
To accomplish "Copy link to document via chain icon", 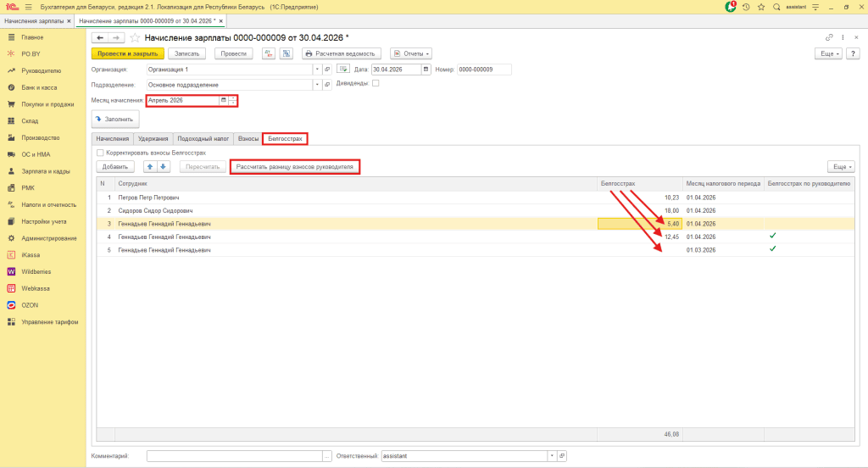I will tap(829, 37).
